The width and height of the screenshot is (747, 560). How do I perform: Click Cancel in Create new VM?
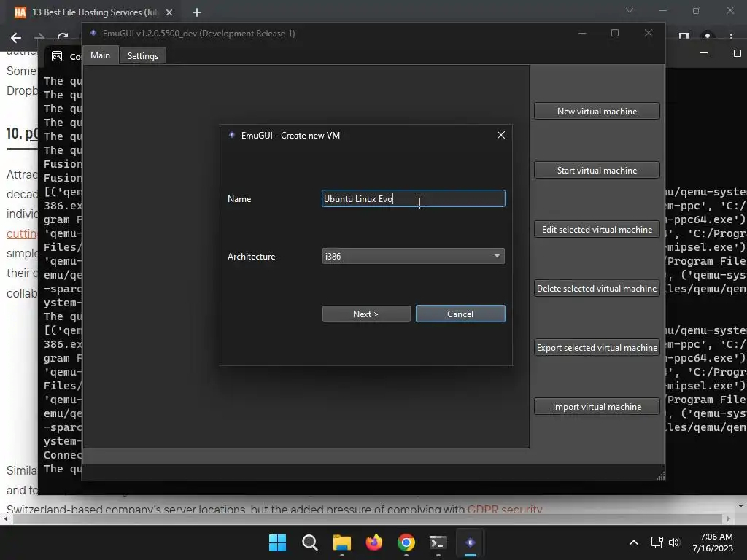pyautogui.click(x=460, y=314)
